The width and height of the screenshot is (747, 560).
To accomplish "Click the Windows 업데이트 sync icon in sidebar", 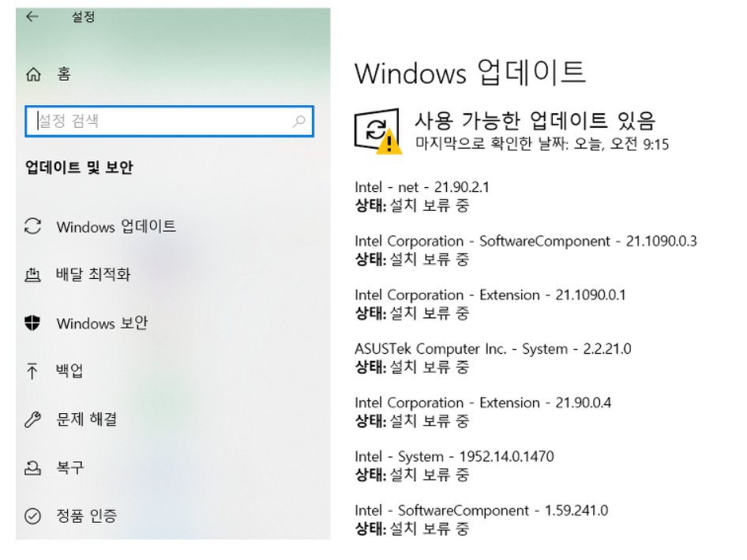I will pyautogui.click(x=33, y=227).
